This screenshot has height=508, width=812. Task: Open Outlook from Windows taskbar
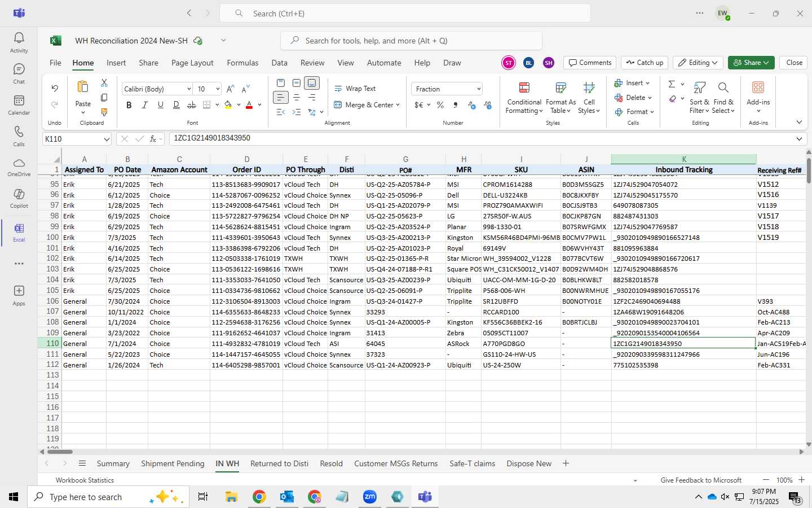(287, 497)
